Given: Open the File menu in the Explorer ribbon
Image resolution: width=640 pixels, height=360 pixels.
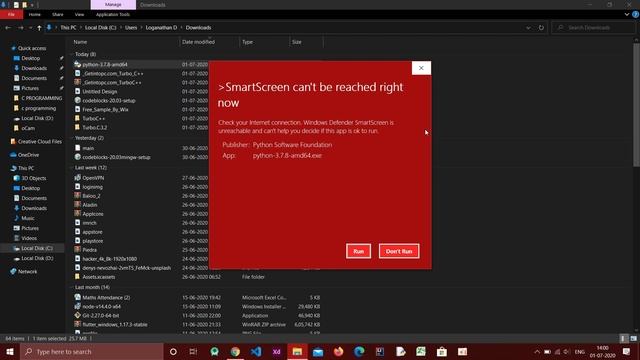Looking at the screenshot, I should [11, 14].
